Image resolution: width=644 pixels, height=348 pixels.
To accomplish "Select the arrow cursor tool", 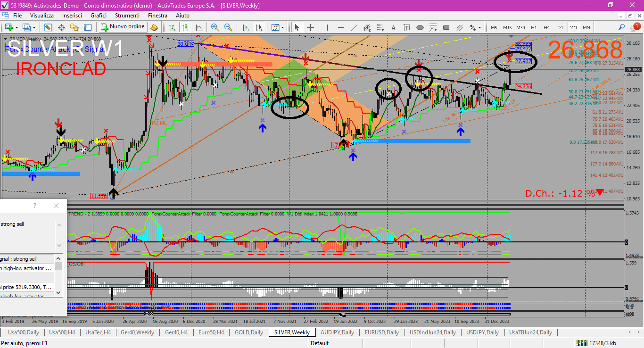I will [x=297, y=27].
